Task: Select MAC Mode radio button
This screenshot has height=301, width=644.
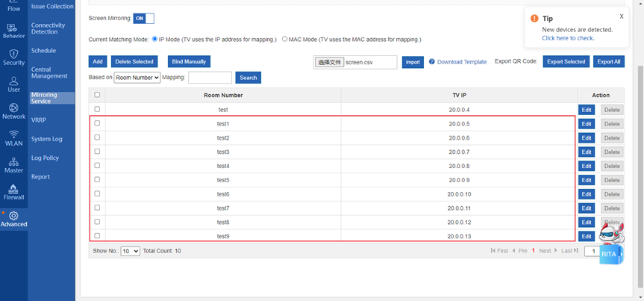Action: click(x=285, y=39)
